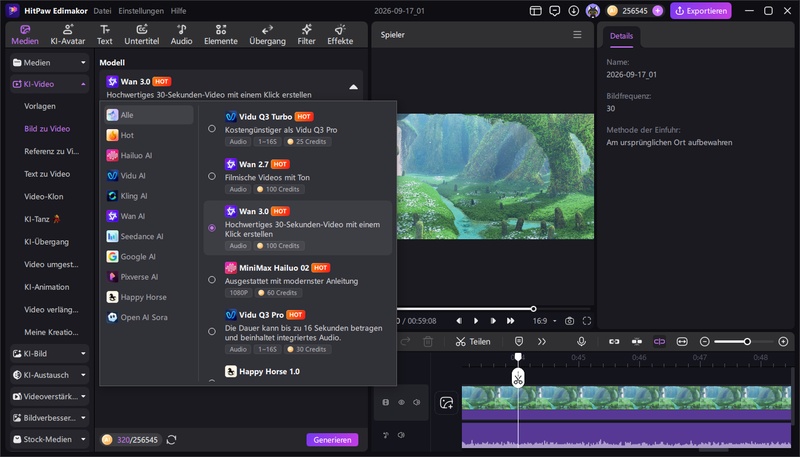Click the add cover image icon on track

tap(446, 402)
